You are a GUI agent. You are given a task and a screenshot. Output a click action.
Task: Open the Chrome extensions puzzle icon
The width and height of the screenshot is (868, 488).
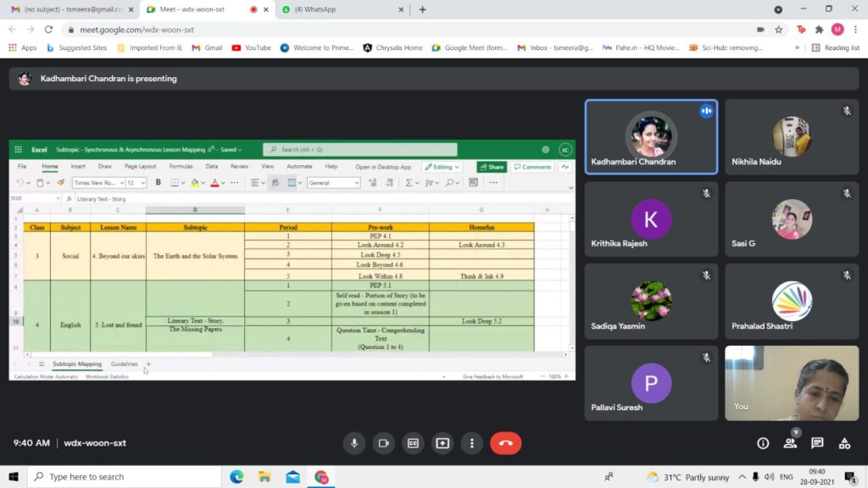(819, 29)
